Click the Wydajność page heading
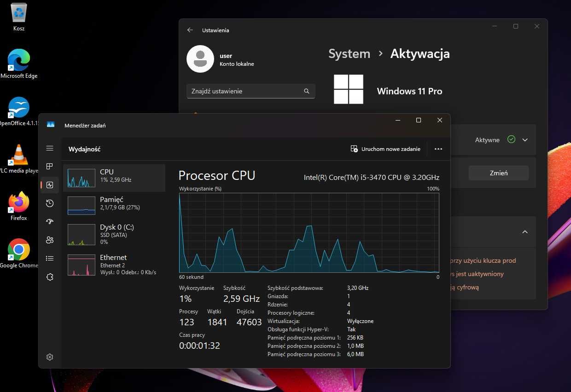 [85, 149]
